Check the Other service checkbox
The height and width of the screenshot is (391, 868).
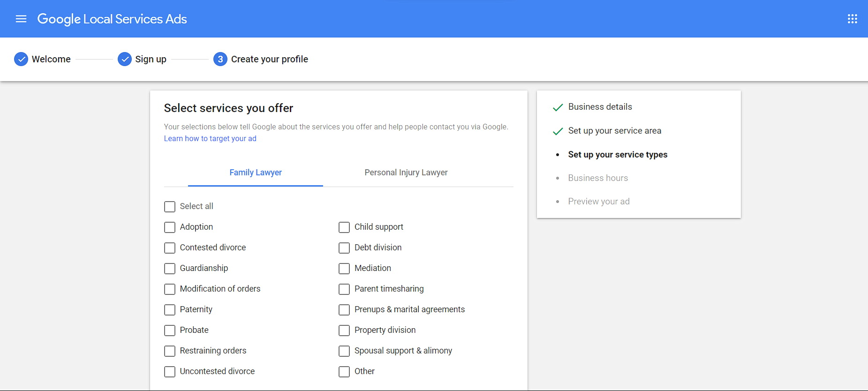[x=344, y=372]
